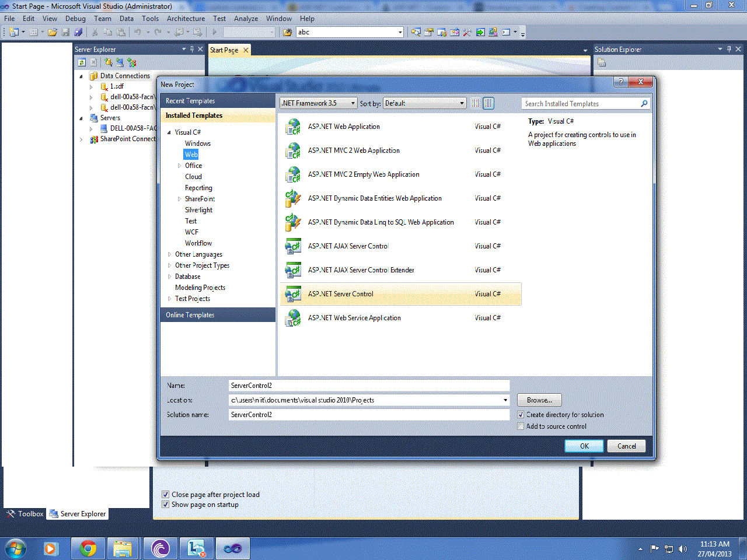
Task: Open Google Chrome from the taskbar
Action: tap(88, 548)
